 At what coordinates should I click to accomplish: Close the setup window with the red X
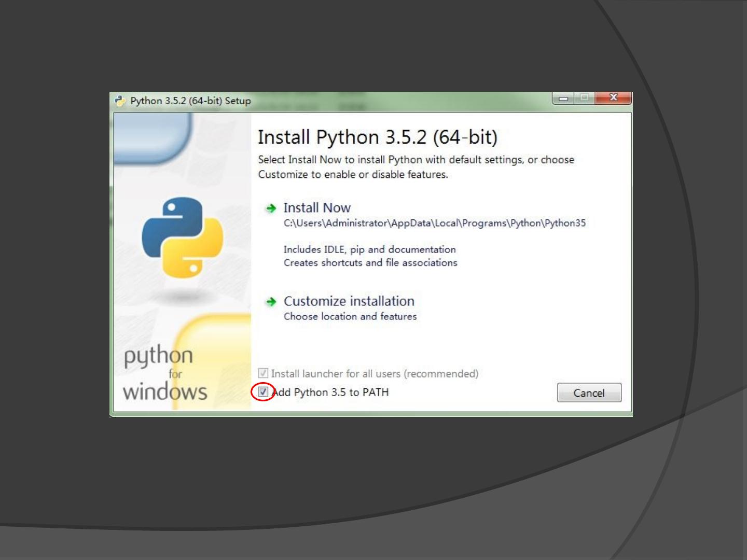(x=613, y=98)
